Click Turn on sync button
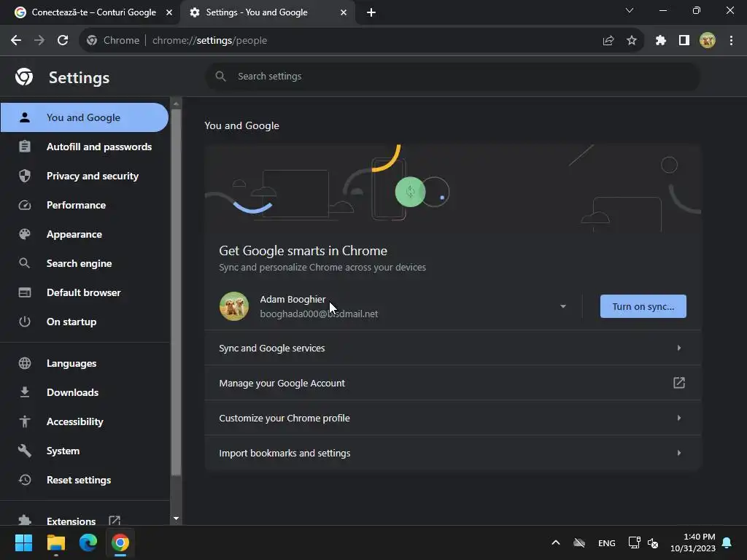This screenshot has height=560, width=747. pyautogui.click(x=643, y=306)
